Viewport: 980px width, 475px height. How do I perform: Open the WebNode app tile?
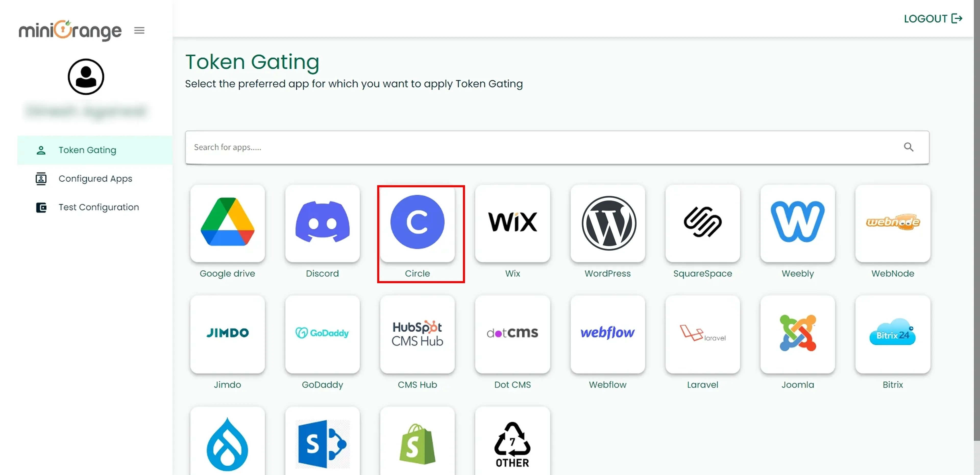[x=893, y=223]
